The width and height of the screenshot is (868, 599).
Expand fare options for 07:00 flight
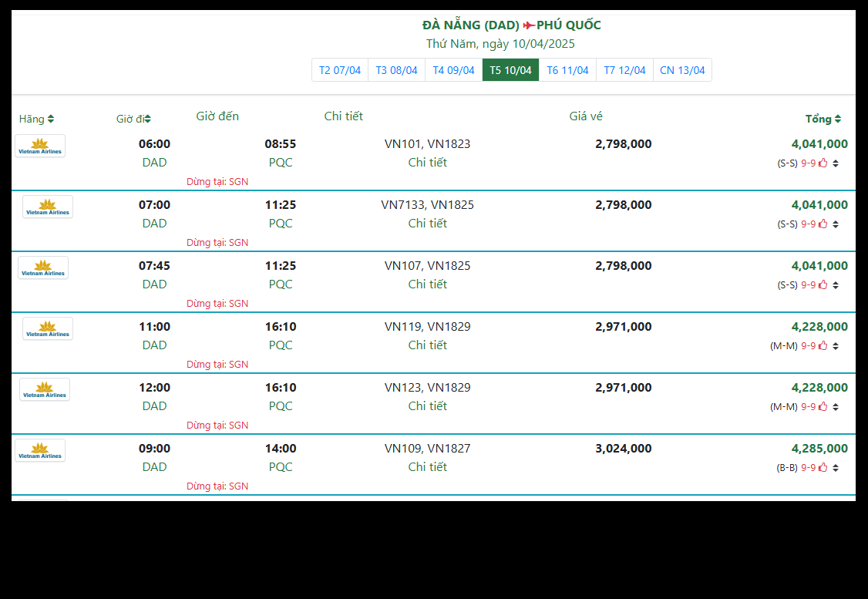[836, 224]
